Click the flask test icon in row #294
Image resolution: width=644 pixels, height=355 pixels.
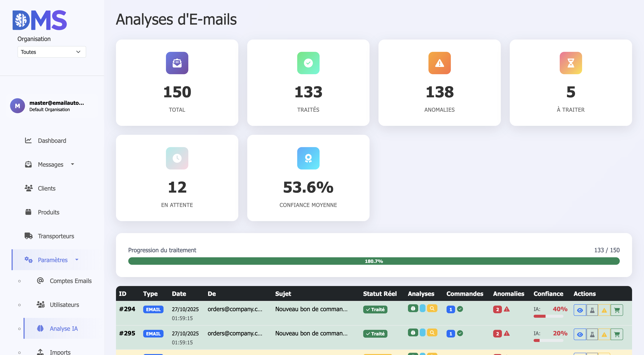click(592, 310)
